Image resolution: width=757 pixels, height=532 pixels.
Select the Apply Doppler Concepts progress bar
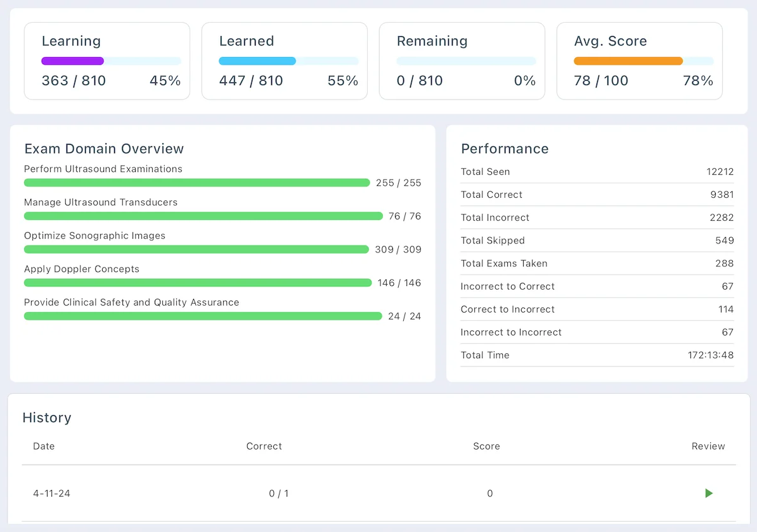(197, 283)
